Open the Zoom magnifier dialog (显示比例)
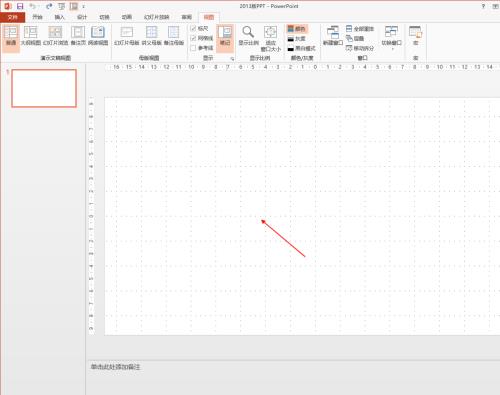 tap(248, 36)
